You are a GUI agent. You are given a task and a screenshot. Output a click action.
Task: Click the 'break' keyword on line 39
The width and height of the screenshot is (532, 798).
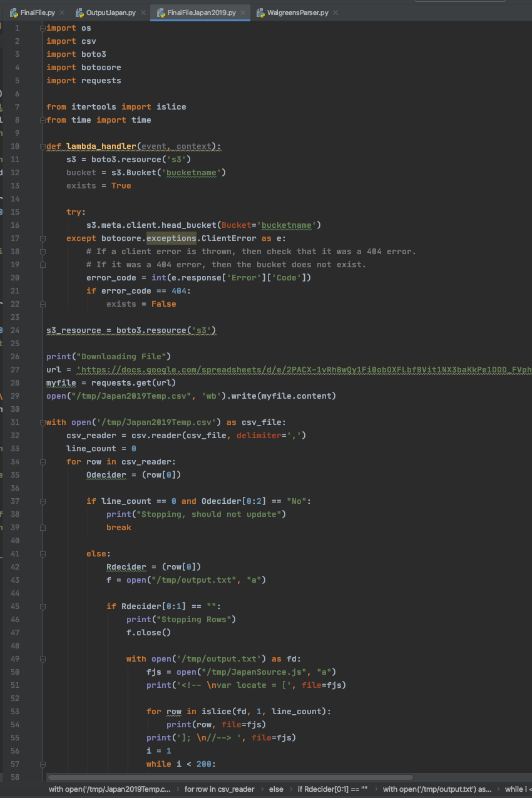coord(119,528)
